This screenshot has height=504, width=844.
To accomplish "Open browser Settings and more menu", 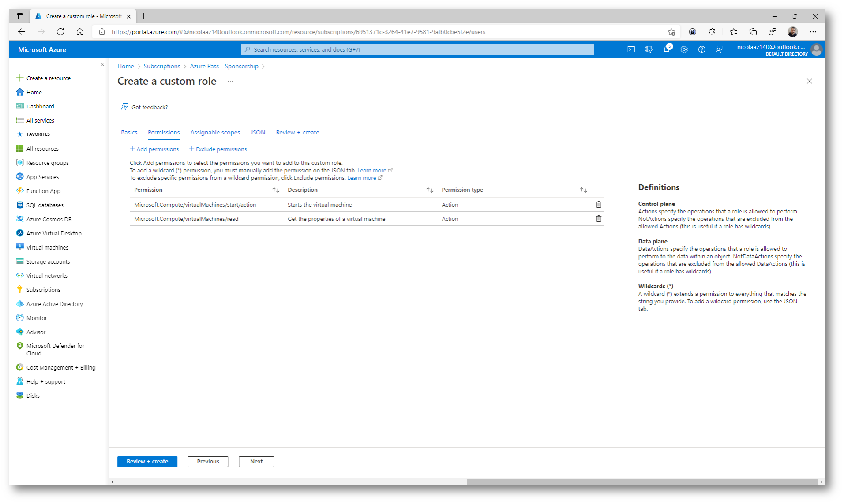I will click(813, 32).
